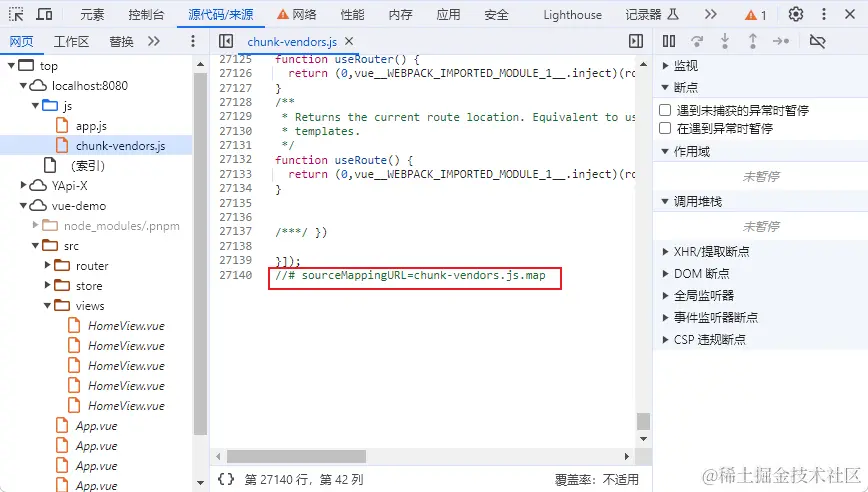The image size is (868, 492).
Task: Switch to the 控制台 Console tab
Action: pos(146,14)
